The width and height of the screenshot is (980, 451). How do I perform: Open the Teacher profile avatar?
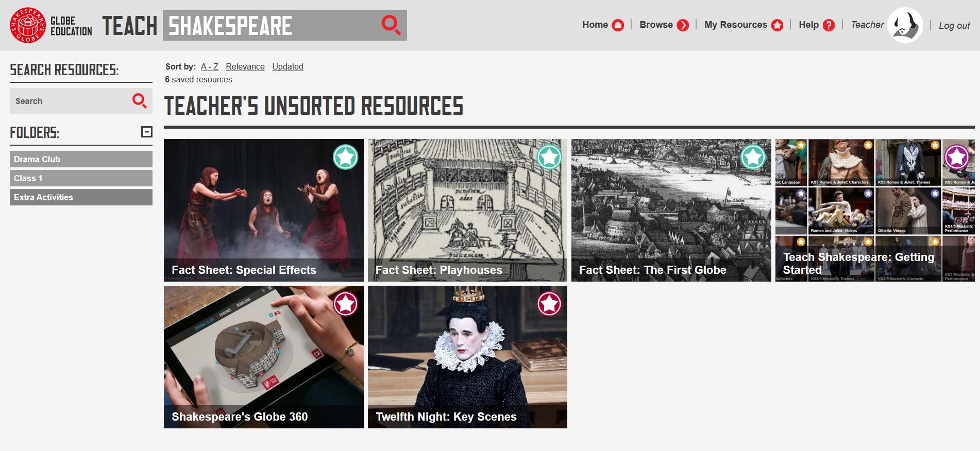[905, 25]
